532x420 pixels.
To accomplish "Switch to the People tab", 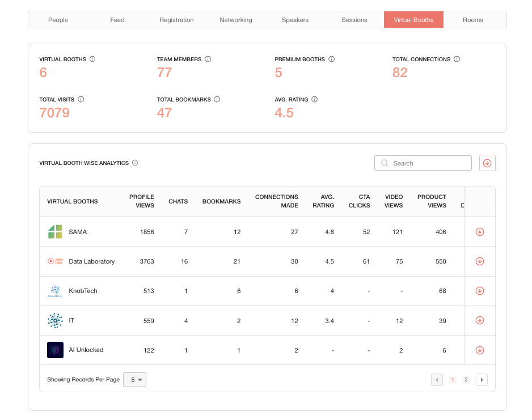I will (58, 20).
